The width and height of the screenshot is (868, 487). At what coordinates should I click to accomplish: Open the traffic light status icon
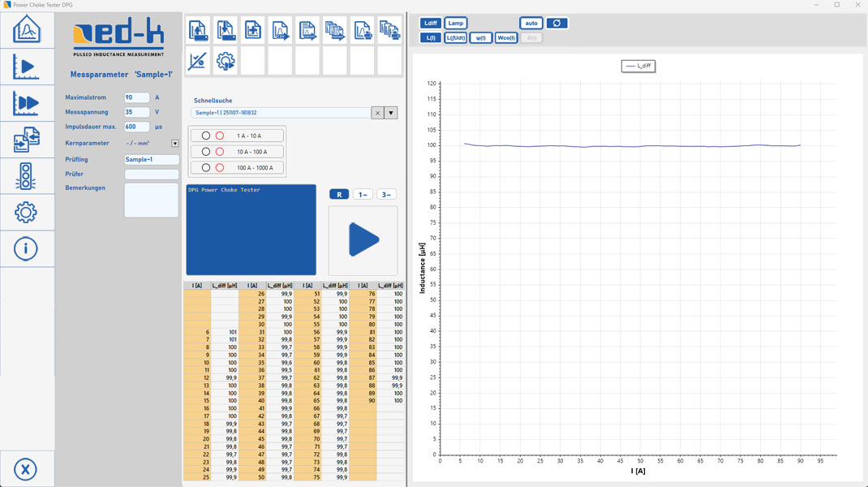[26, 176]
